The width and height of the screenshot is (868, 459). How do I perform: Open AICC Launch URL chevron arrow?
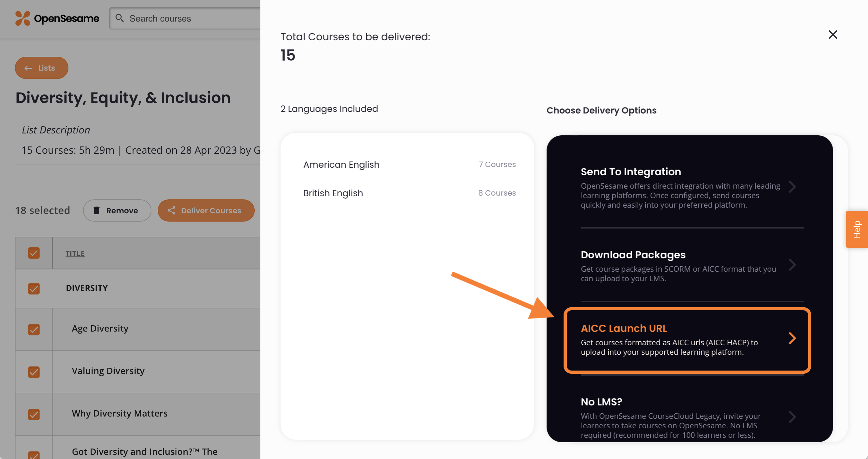pos(793,338)
